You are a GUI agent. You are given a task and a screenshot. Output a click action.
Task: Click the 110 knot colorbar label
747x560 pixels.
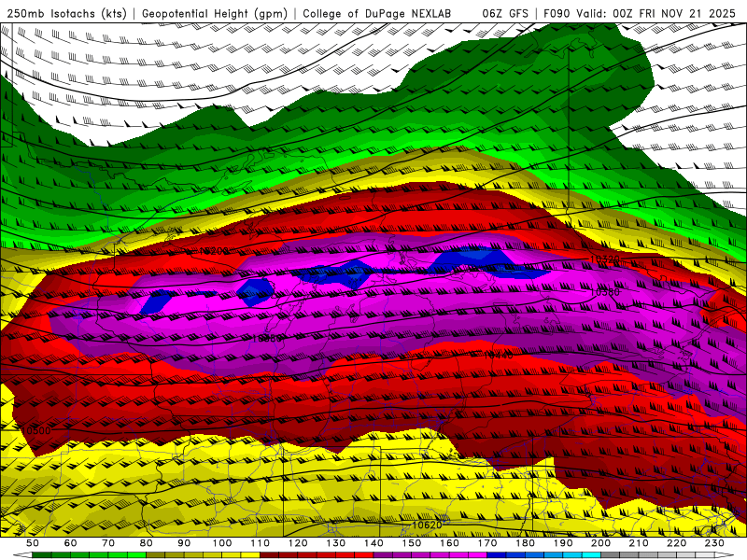coord(261,543)
